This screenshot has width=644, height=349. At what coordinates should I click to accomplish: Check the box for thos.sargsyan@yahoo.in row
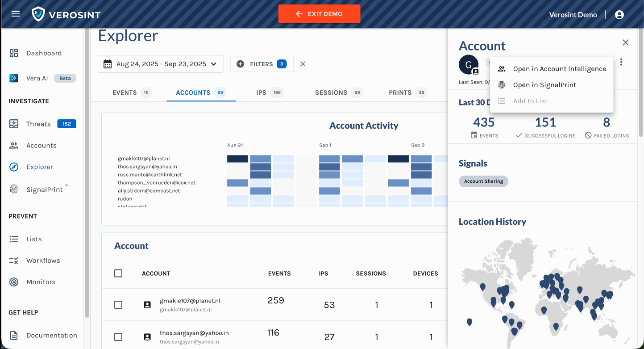coord(118,337)
